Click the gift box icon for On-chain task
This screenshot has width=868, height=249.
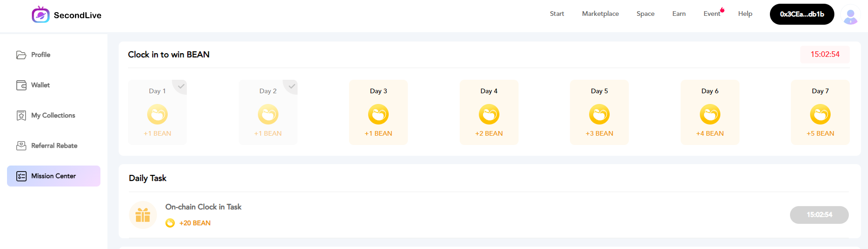(x=142, y=215)
